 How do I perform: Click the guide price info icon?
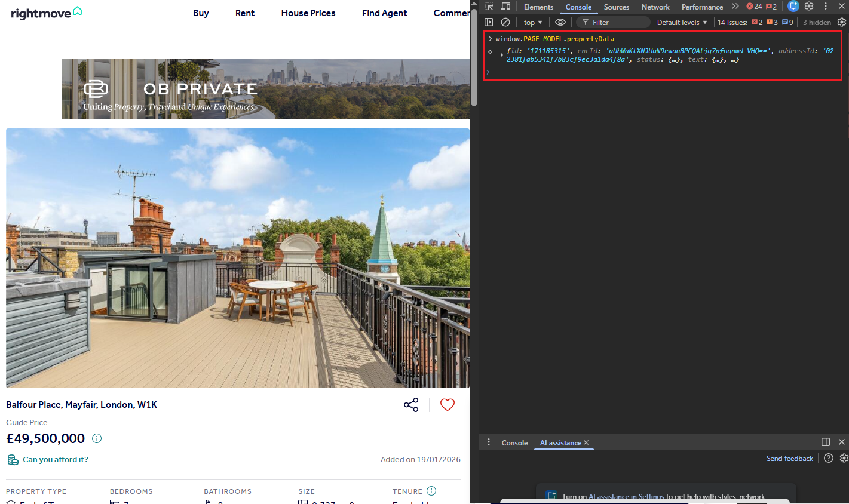(96, 438)
